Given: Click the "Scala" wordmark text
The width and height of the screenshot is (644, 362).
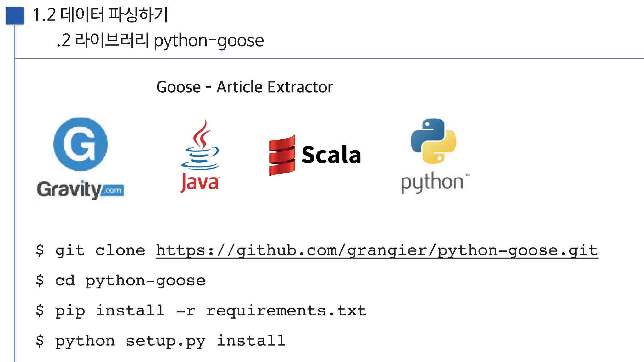Looking at the screenshot, I should click(x=331, y=155).
